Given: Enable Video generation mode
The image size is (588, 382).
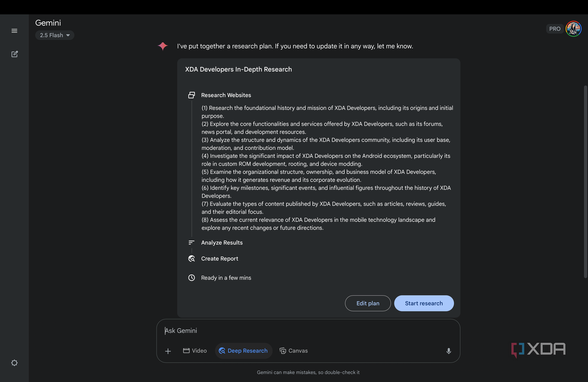Looking at the screenshot, I should coord(195,351).
